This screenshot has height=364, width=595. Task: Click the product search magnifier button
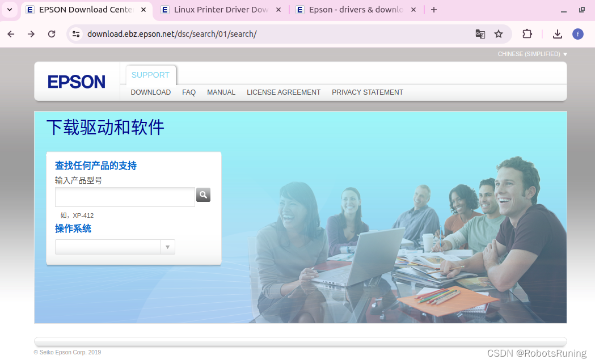point(204,195)
